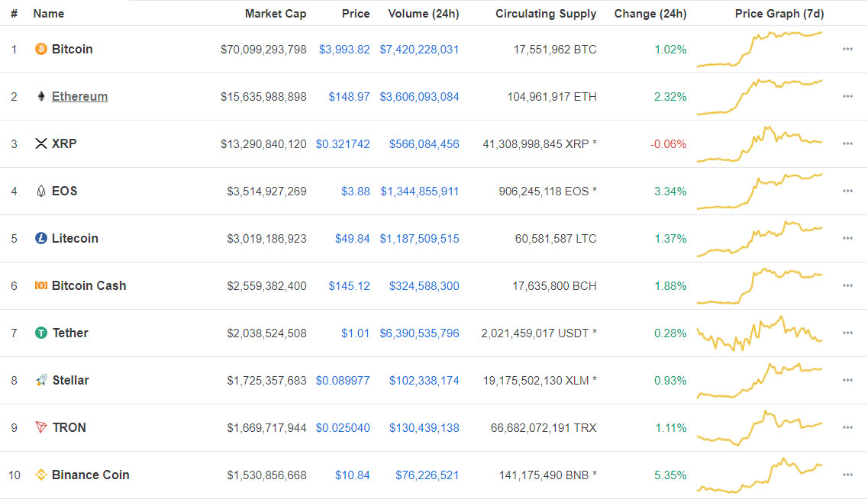Open the more options menu for EOS
Image resolution: width=868 pixels, height=499 pixels.
tap(847, 191)
